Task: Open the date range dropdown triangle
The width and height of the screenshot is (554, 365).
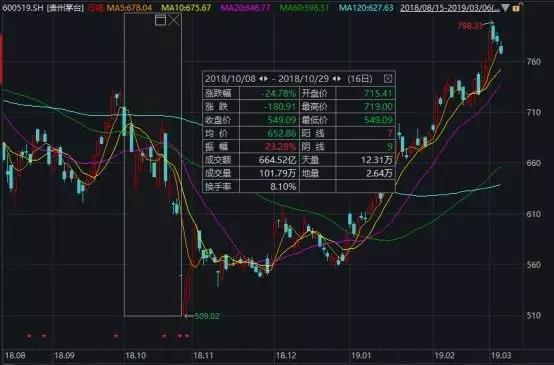Action: click(506, 7)
